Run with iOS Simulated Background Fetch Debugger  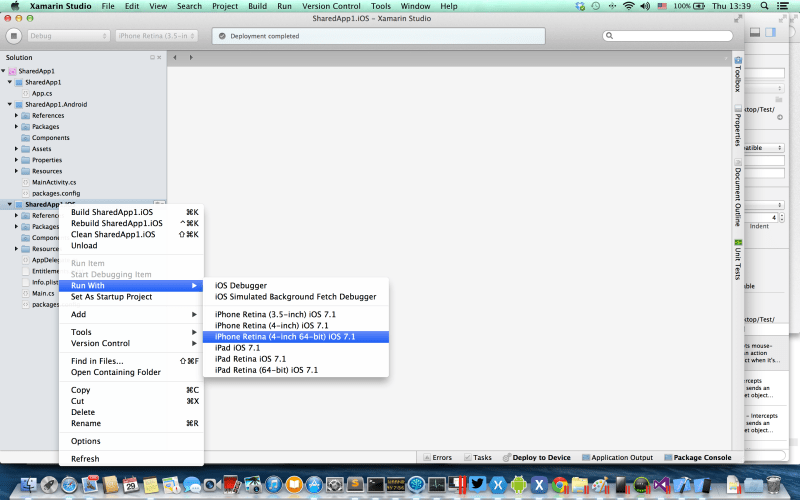coord(296,297)
